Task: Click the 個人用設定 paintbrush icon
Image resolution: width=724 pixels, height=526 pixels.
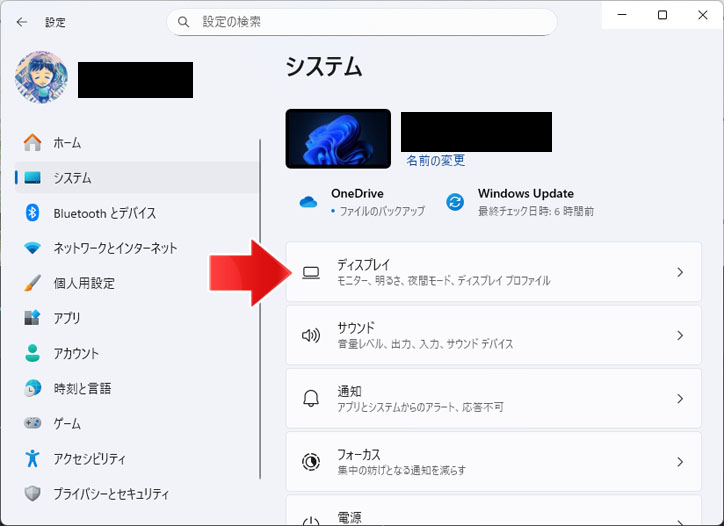Action: (33, 283)
